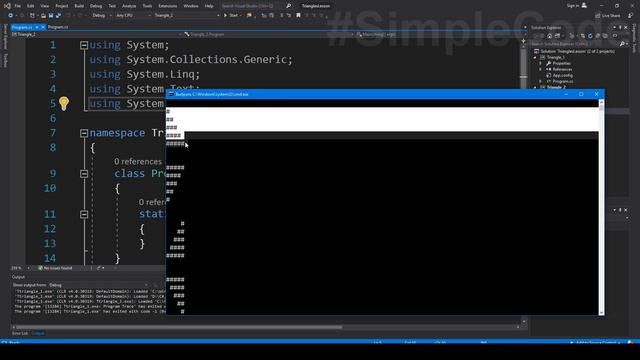Click the Solution Explorer refresh icon
The height and width of the screenshot is (360, 640).
click(x=590, y=36)
